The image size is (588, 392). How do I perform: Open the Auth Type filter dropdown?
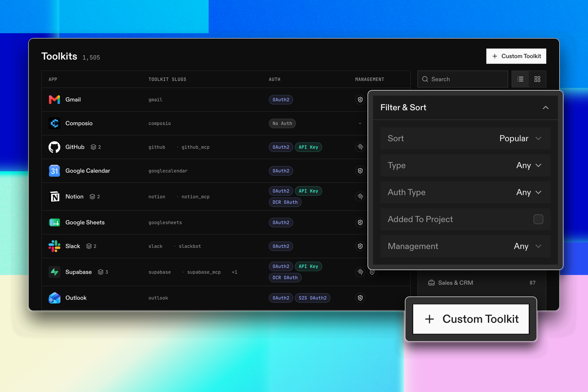tap(465, 192)
